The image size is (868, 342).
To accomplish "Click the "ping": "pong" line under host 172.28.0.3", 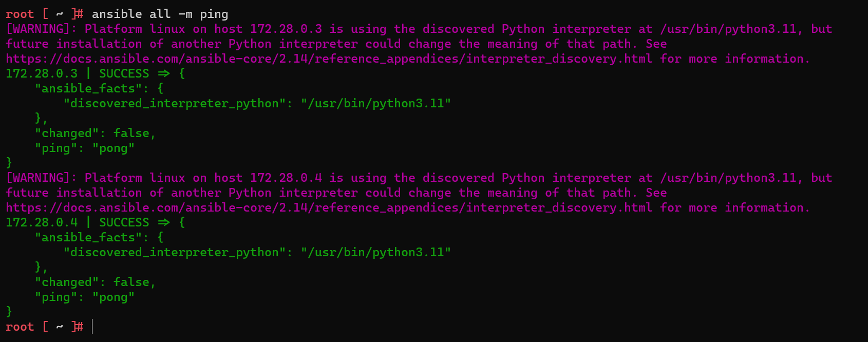I will click(85, 148).
